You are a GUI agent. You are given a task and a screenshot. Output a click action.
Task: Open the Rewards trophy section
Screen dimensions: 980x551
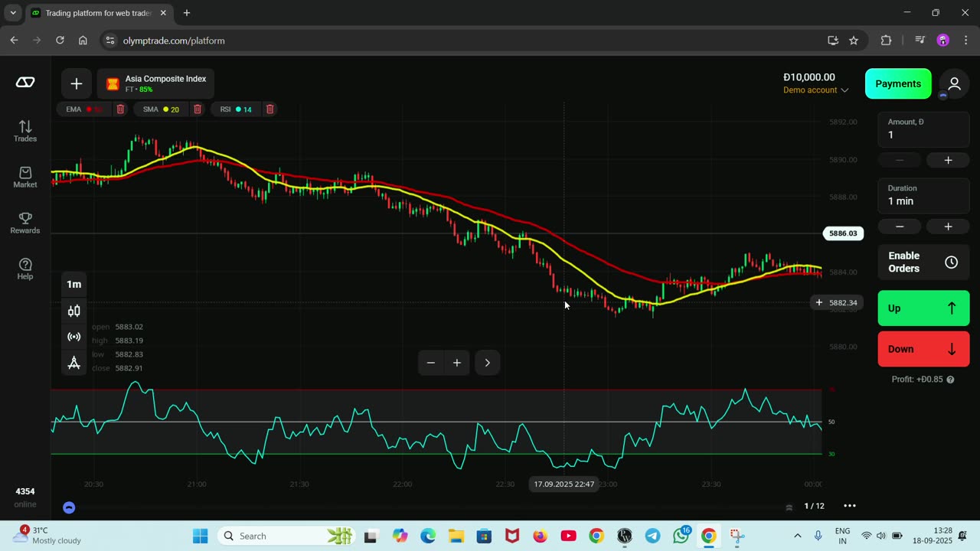[x=25, y=223]
